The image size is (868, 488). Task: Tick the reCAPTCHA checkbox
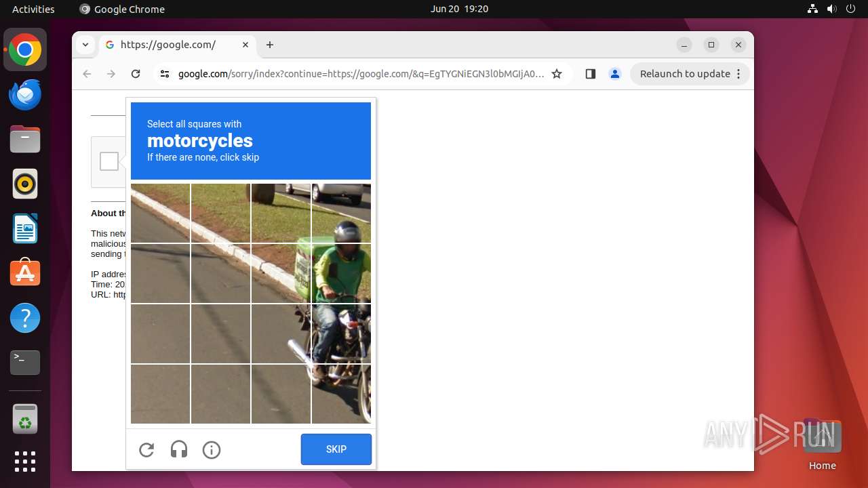click(109, 161)
